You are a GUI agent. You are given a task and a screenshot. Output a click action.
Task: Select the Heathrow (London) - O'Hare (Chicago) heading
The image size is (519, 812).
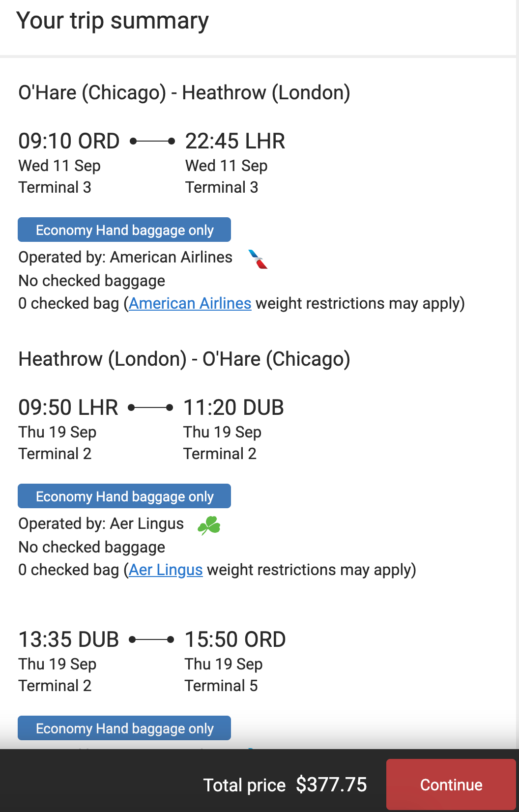[184, 359]
